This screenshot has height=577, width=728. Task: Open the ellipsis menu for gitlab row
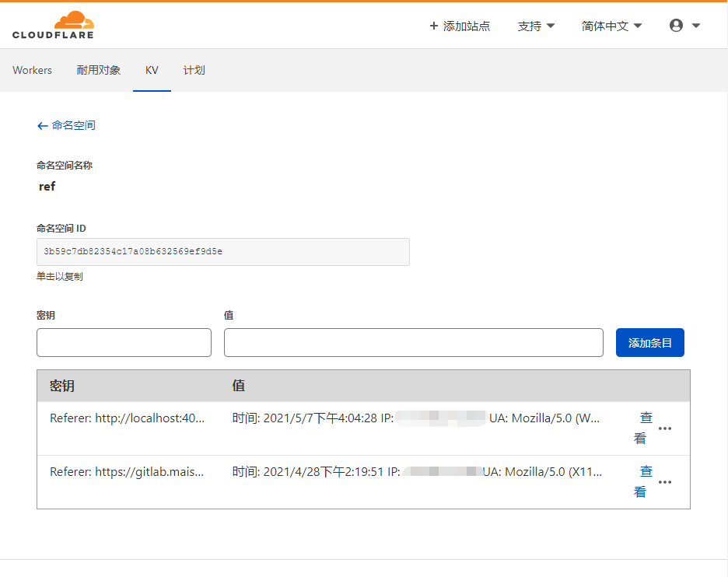tap(665, 482)
